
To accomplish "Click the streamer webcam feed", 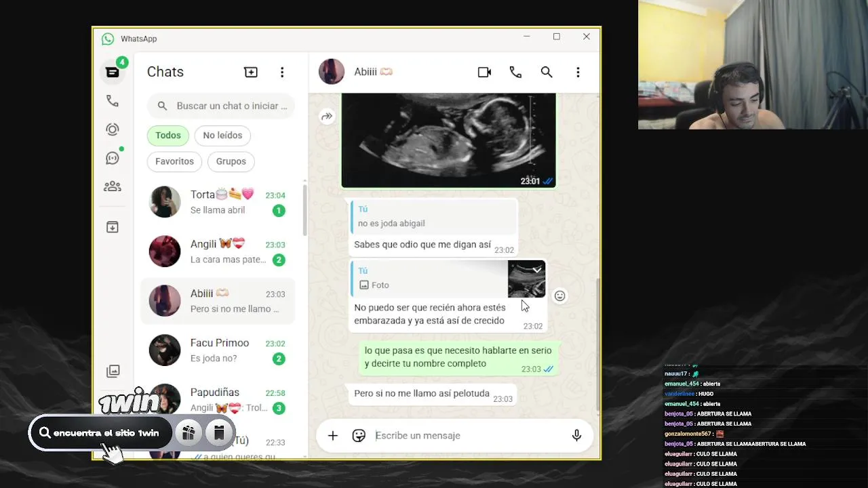I will point(753,64).
